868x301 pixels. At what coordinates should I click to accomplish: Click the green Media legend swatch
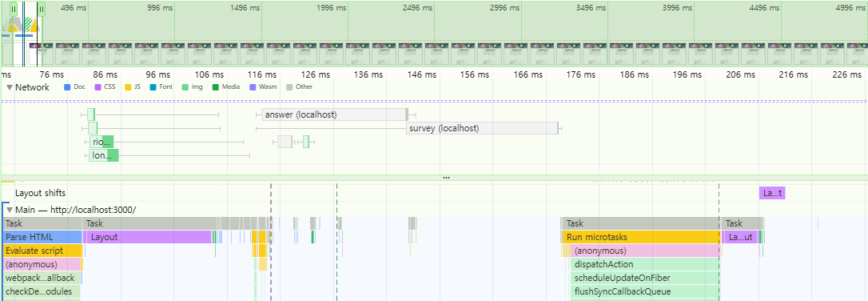pos(215,87)
